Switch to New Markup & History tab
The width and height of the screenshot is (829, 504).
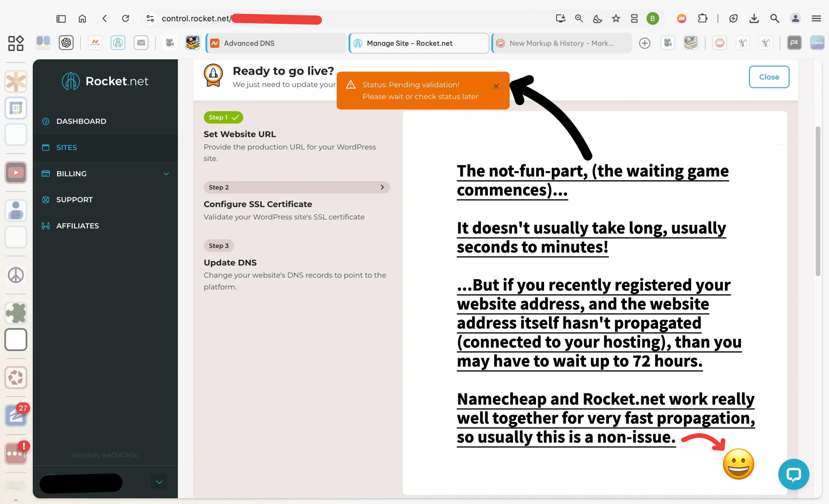561,43
